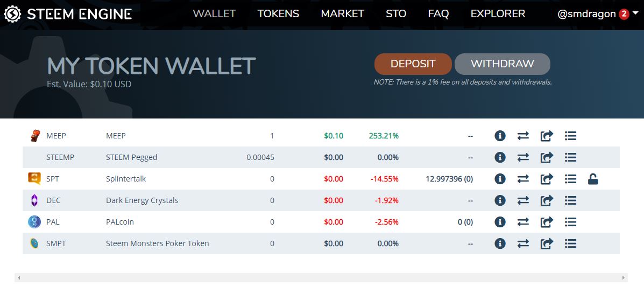Click the SMPT poker token logo icon

click(34, 243)
